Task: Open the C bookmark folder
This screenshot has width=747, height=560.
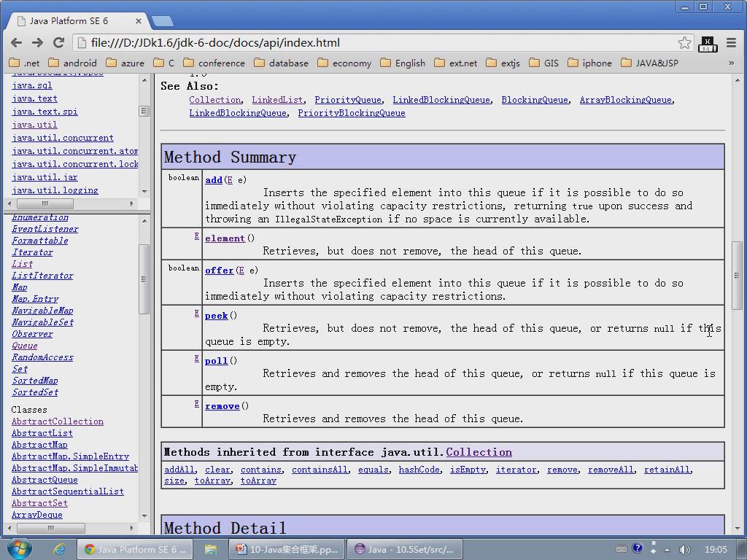Action: 164,63
